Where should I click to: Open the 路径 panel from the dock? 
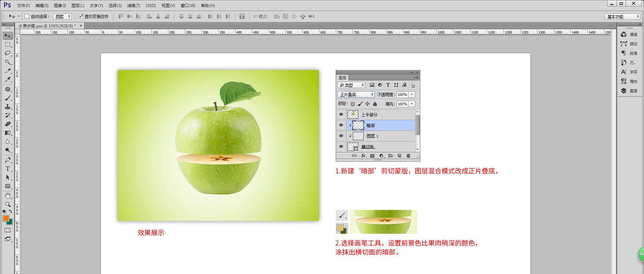629,44
